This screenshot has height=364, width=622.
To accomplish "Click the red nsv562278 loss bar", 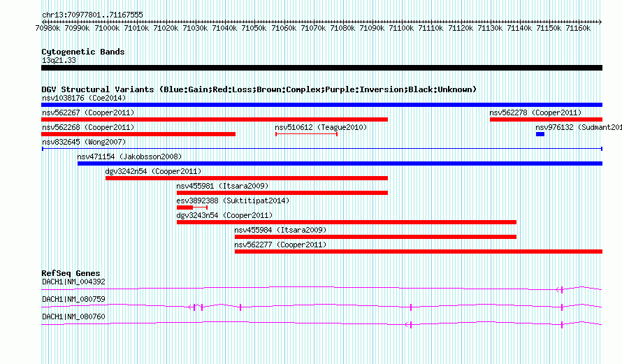I will click(547, 119).
